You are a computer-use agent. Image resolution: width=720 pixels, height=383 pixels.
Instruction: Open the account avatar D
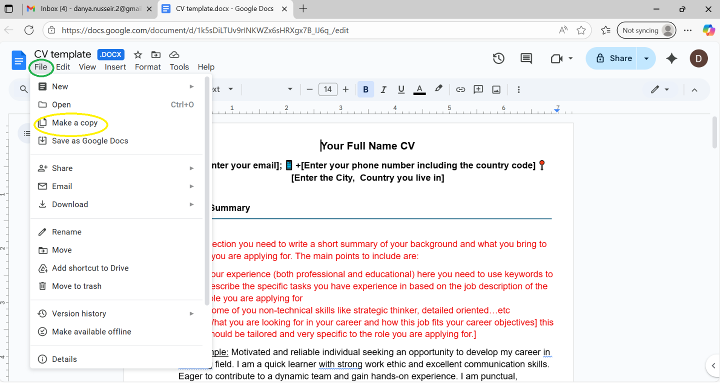698,58
